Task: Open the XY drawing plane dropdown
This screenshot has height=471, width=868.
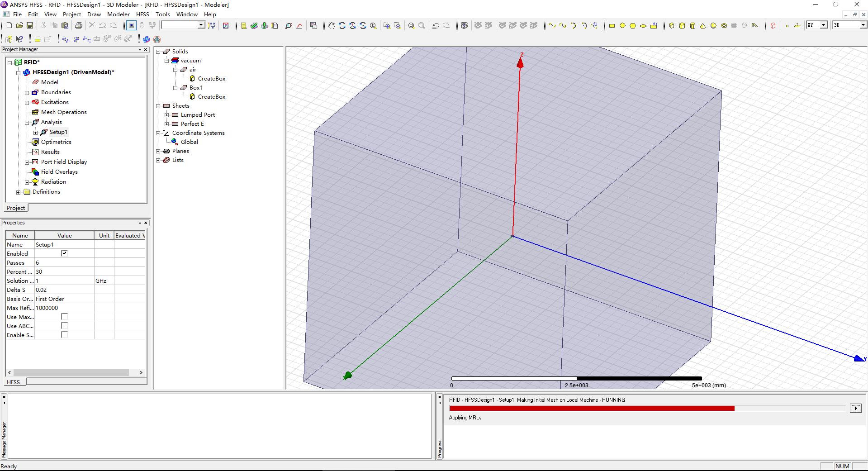Action: click(824, 25)
